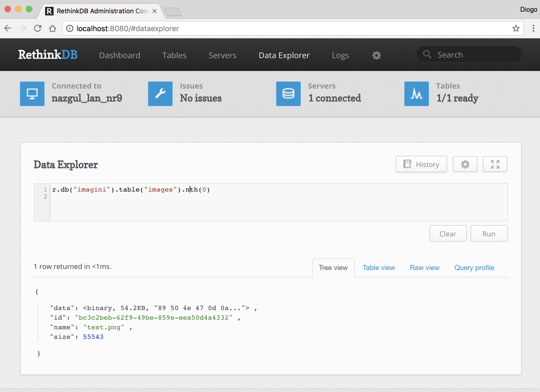Toggle fullscreen mode for Data Explorer

click(x=495, y=164)
